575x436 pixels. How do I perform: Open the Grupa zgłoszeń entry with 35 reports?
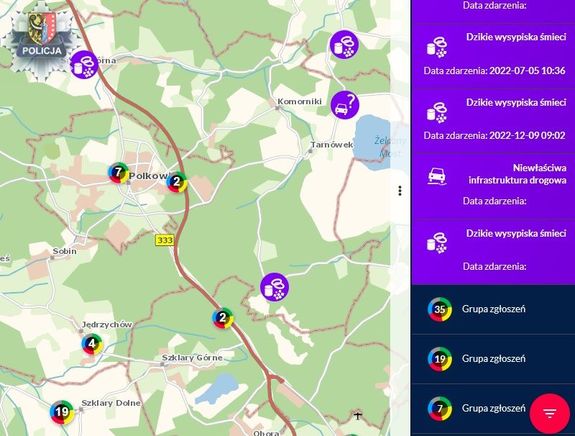(x=493, y=309)
